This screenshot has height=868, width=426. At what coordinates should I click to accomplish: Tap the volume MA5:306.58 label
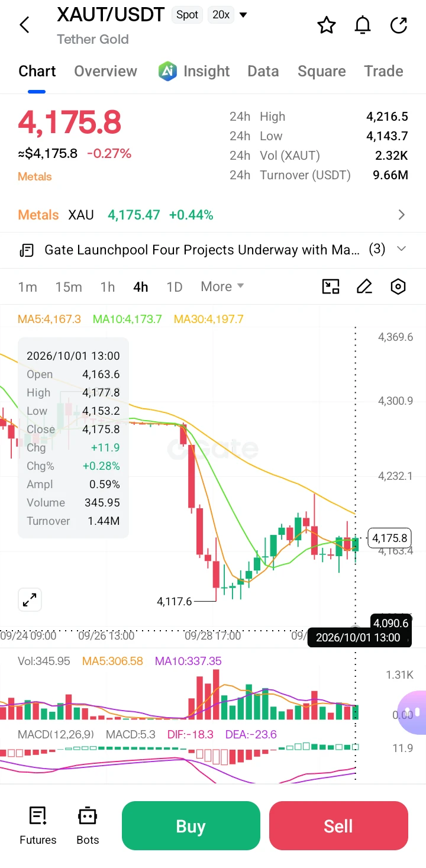tap(112, 661)
